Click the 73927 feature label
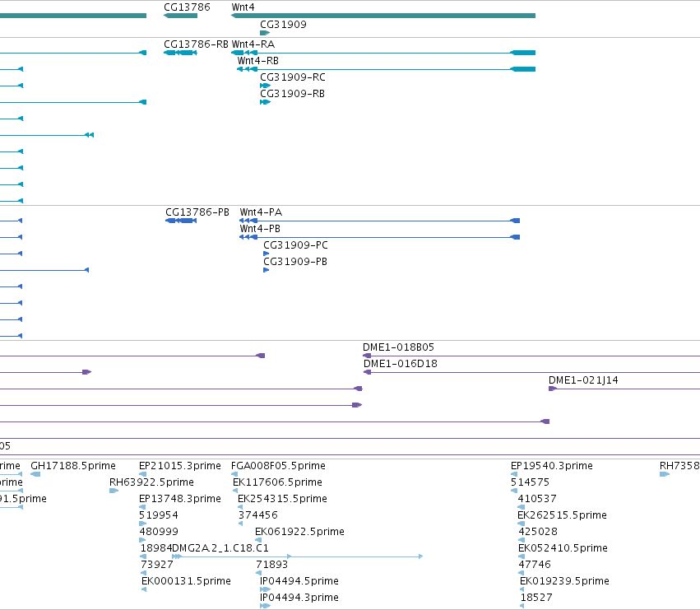700x610 pixels. coord(156,565)
